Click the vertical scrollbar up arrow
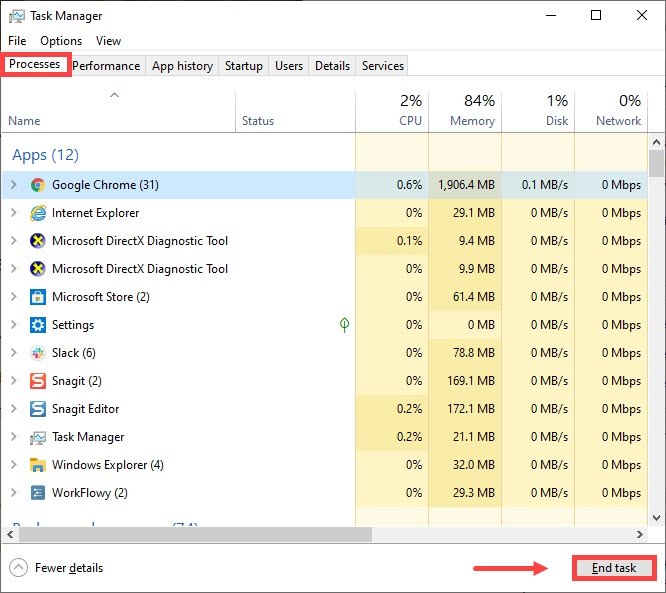Screen dimensions: 666x593 [x=656, y=142]
